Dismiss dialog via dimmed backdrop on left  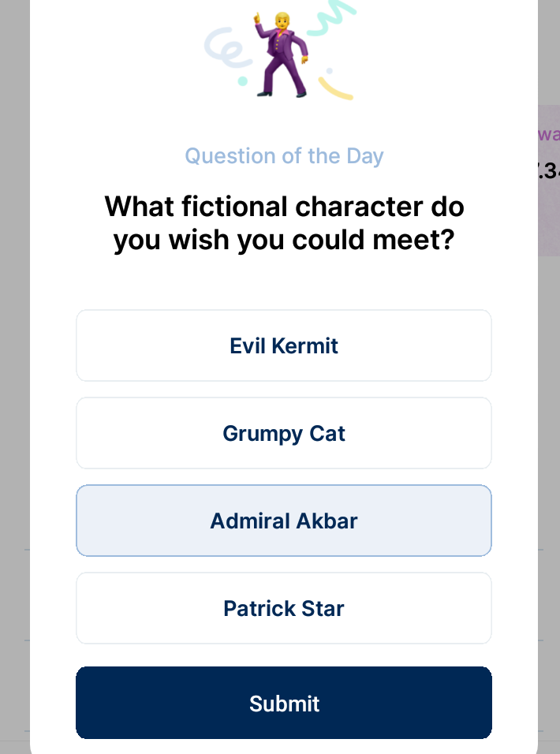(x=14, y=315)
